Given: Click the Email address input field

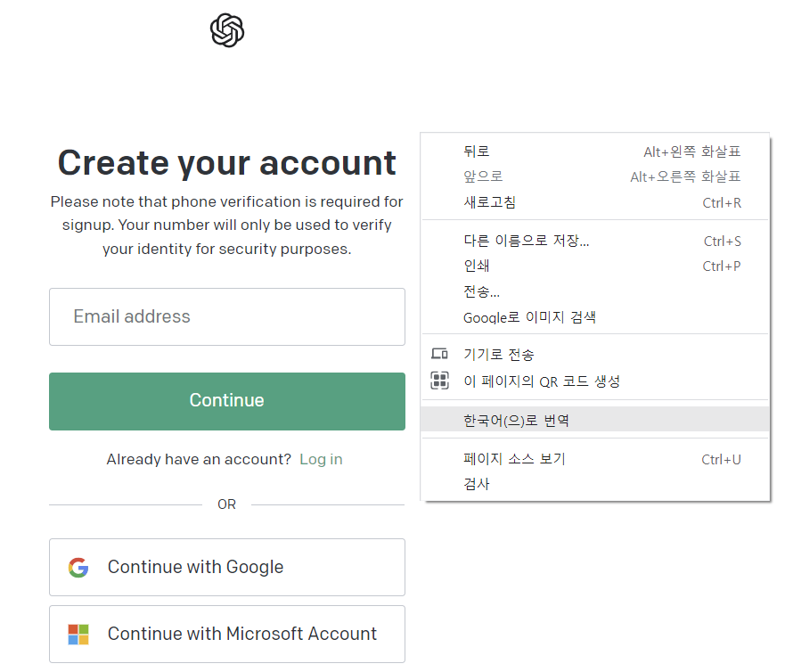Looking at the screenshot, I should point(226,316).
